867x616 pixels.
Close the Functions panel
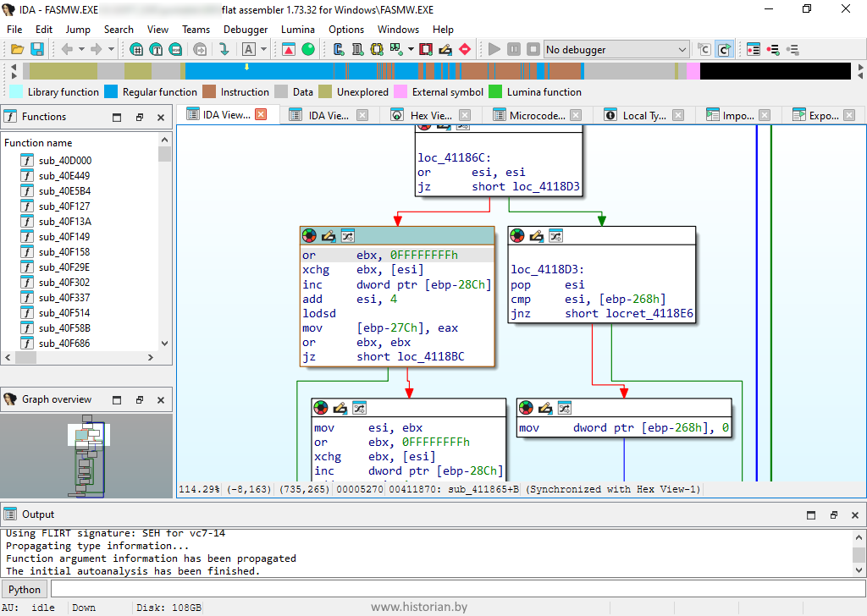coord(161,117)
